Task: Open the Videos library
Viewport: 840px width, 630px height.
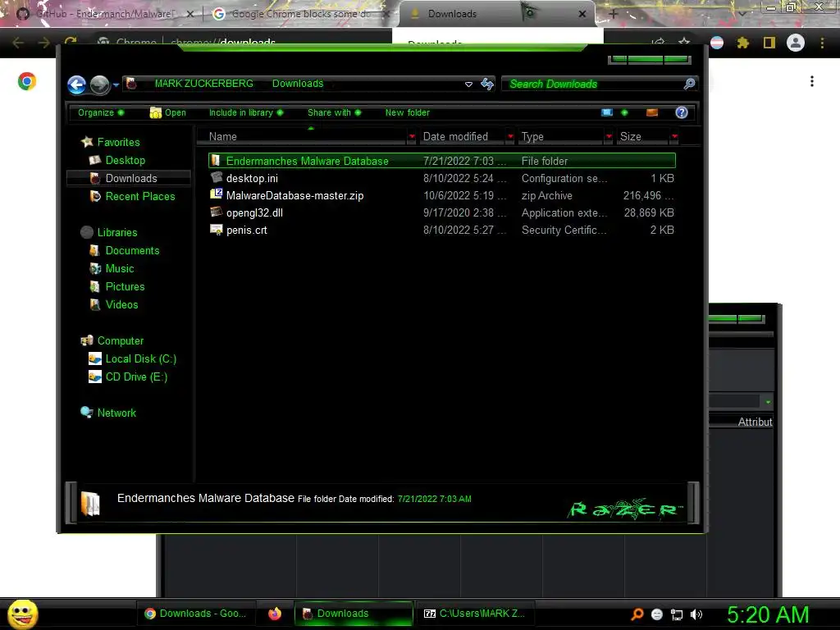Action: point(122,305)
